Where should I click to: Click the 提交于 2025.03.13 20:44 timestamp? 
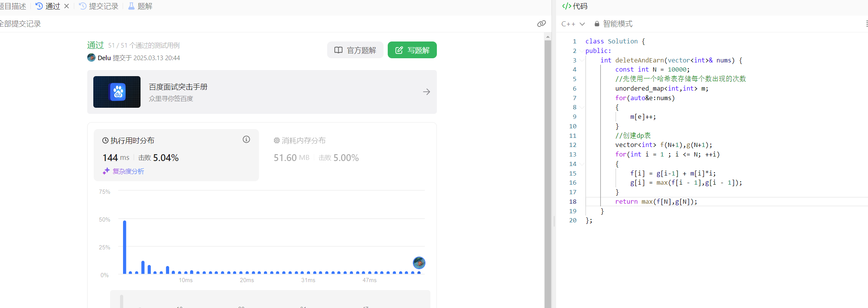coord(146,58)
